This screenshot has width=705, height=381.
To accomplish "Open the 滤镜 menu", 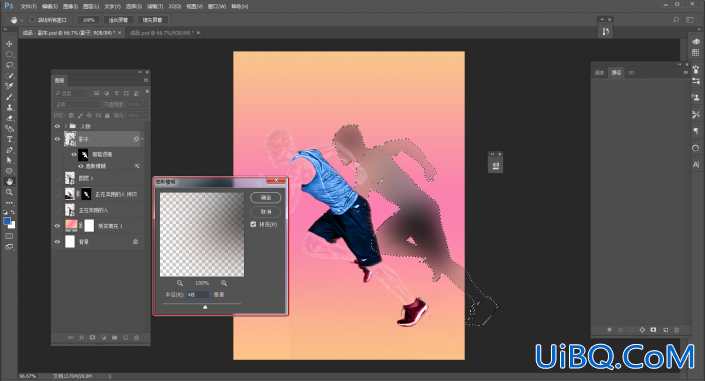I will click(155, 7).
